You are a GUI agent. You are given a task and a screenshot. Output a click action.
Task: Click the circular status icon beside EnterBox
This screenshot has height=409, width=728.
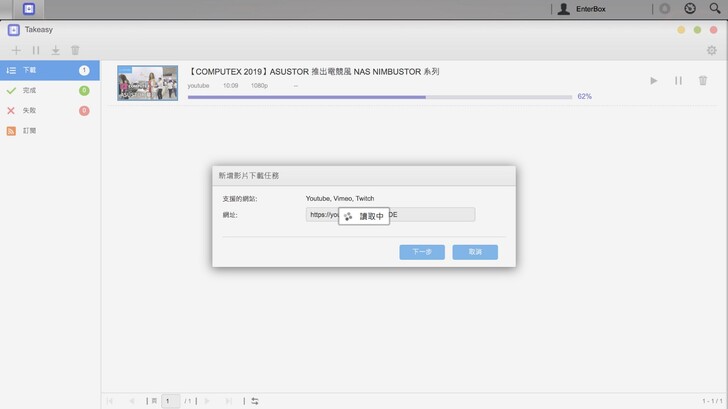[665, 9]
